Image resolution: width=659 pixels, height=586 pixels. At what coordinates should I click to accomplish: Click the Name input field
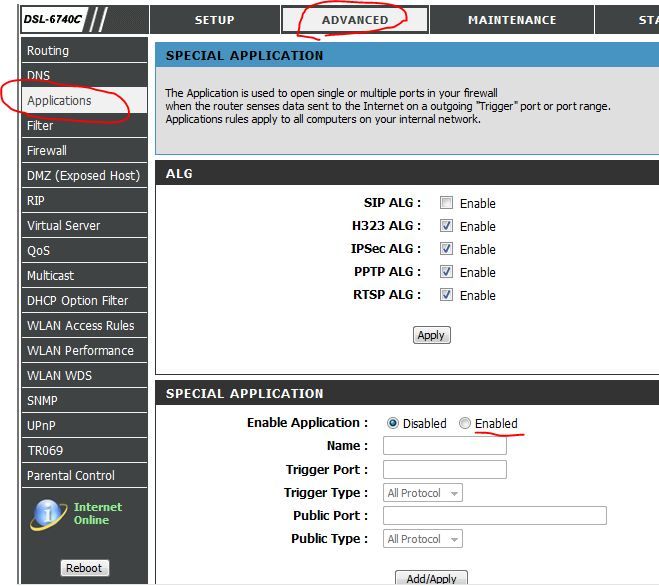coord(444,446)
